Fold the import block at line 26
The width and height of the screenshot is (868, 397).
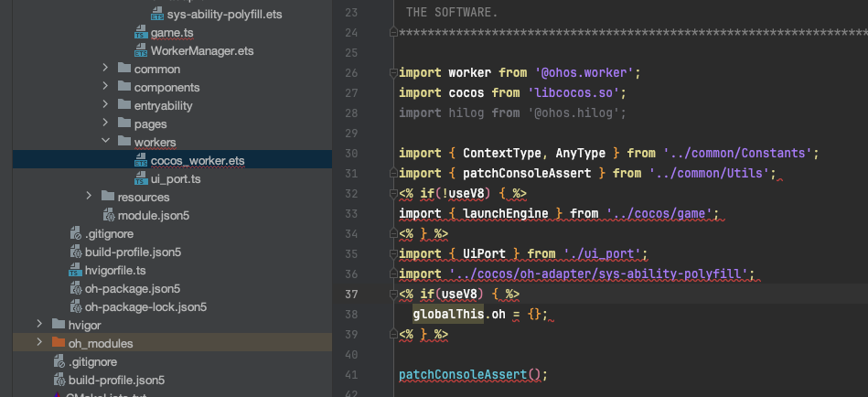coord(392,72)
